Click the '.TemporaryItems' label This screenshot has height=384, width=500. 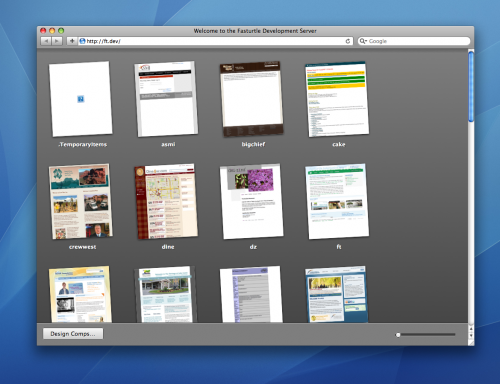click(82, 144)
